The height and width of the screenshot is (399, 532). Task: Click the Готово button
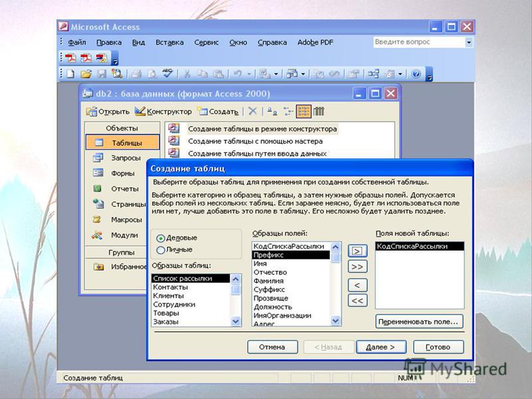[438, 347]
